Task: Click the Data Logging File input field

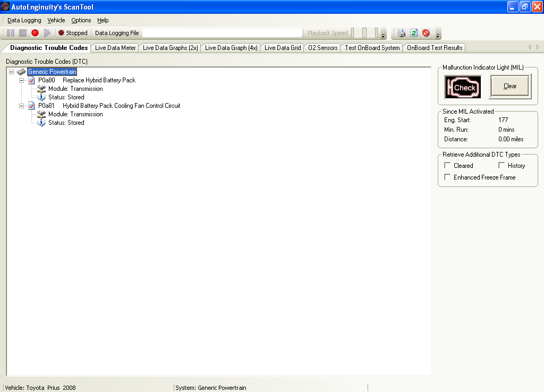Action: click(222, 33)
